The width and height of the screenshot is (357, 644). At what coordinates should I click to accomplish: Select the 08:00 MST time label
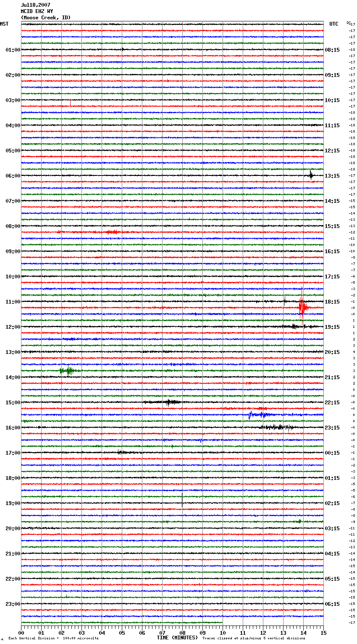click(13, 226)
